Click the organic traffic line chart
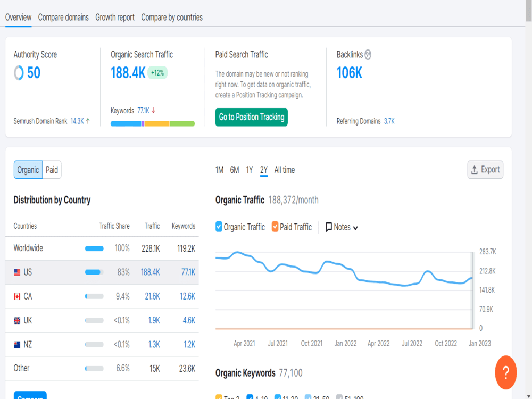Screen dimensions: 532x399 coord(344,290)
